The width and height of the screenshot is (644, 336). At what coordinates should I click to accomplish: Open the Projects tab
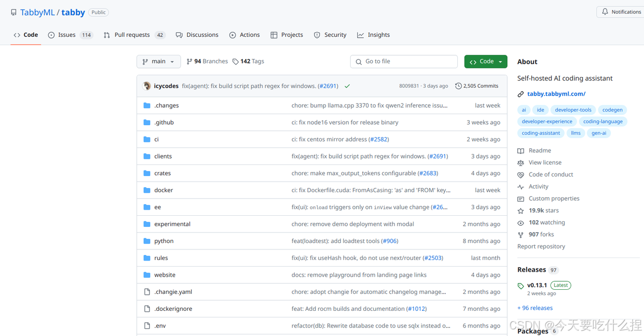[287, 35]
